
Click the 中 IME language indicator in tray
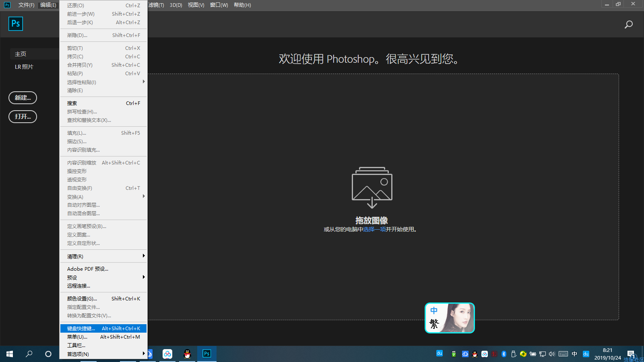point(574,354)
